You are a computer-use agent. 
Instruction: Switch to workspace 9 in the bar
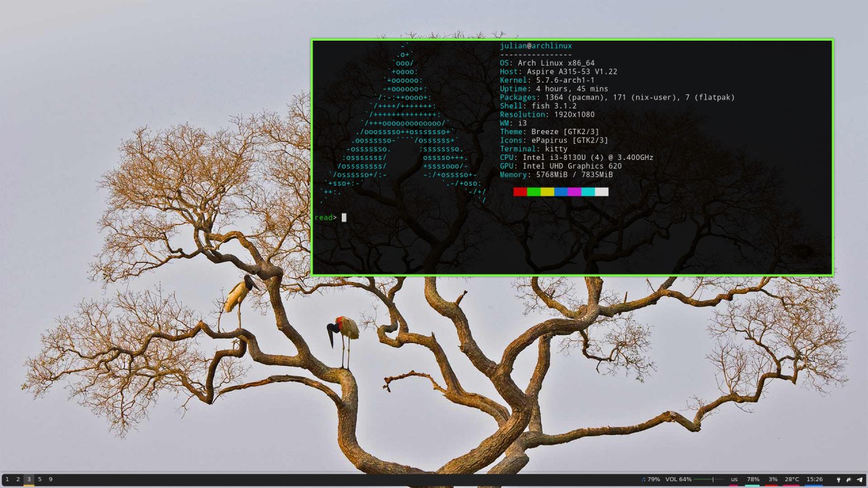[50, 479]
